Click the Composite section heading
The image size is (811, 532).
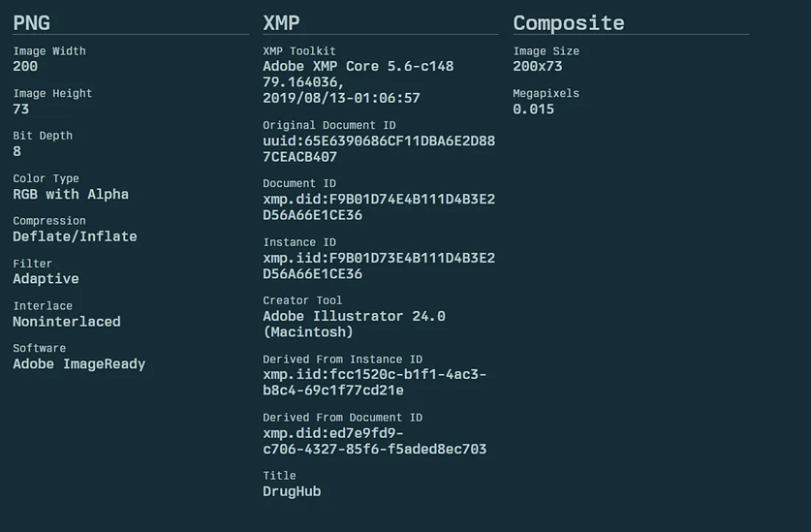[x=569, y=23]
